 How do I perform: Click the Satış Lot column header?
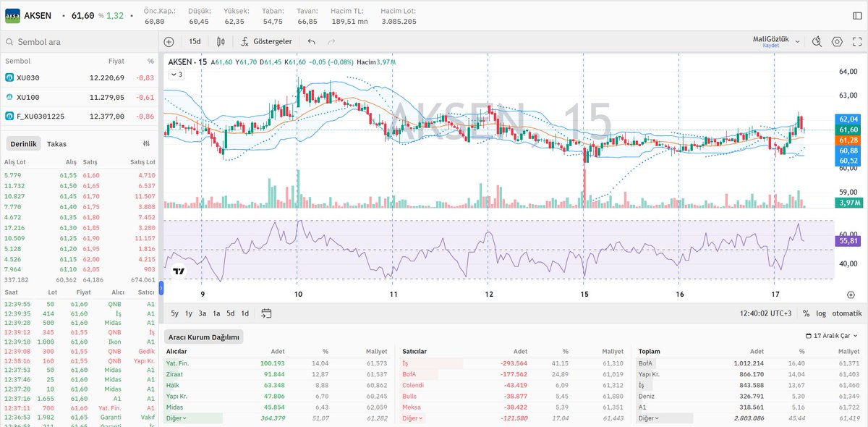pos(142,162)
